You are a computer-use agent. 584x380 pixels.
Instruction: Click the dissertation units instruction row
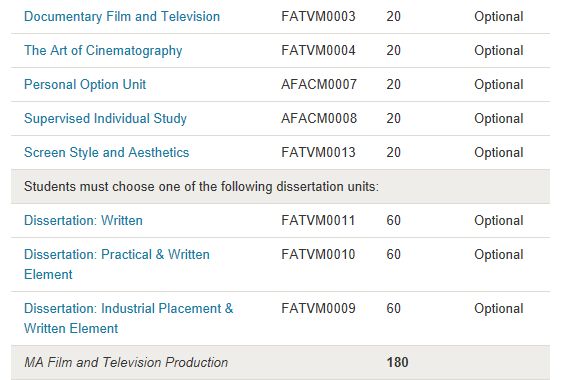280,187
